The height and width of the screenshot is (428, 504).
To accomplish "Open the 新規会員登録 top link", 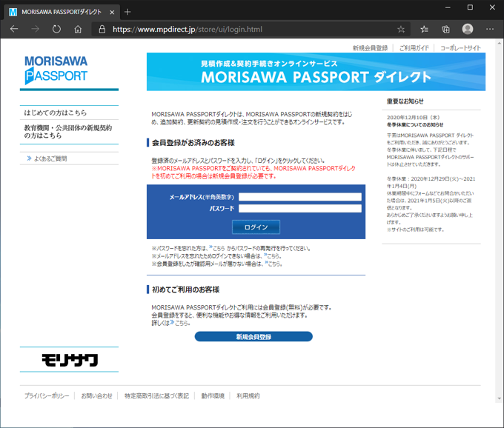I will pos(370,48).
